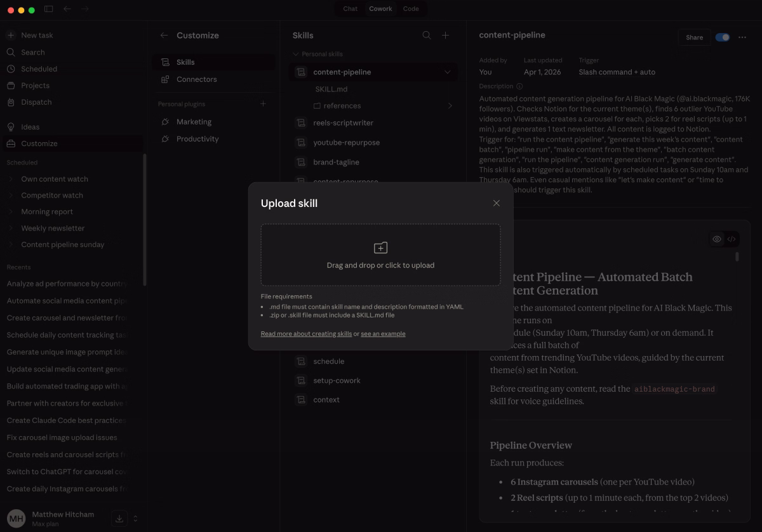Click the drag and drop upload area
Screen dimensions: 762x532
click(380, 255)
